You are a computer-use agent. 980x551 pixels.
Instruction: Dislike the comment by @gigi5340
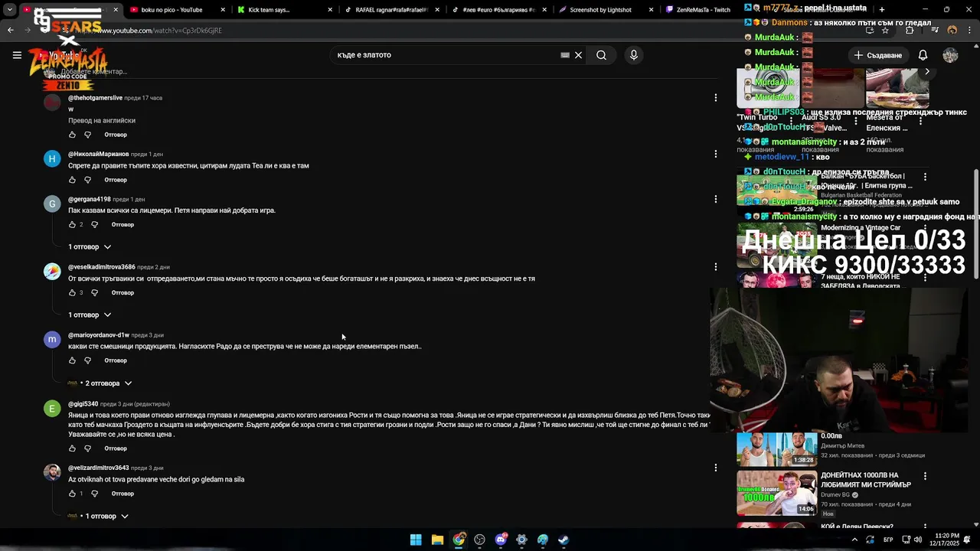pyautogui.click(x=87, y=448)
